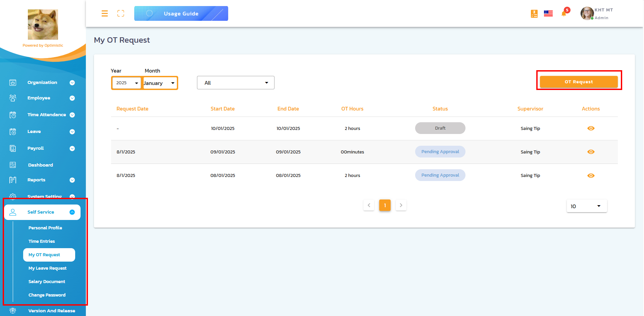
Task: View the Draft OT request eye icon
Action: pyautogui.click(x=591, y=128)
